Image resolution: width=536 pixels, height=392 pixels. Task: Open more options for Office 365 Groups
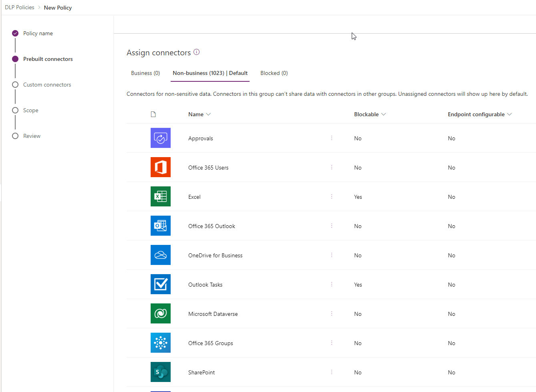(332, 343)
